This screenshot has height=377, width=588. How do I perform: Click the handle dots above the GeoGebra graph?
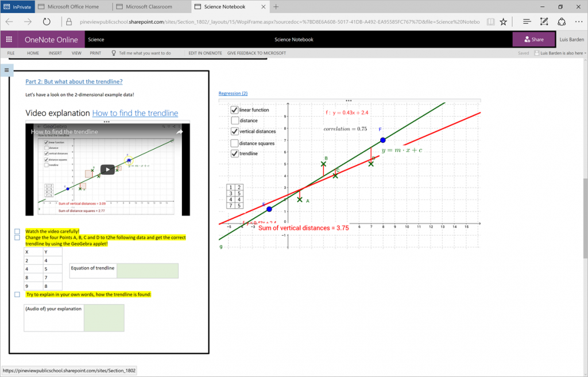pyautogui.click(x=349, y=101)
